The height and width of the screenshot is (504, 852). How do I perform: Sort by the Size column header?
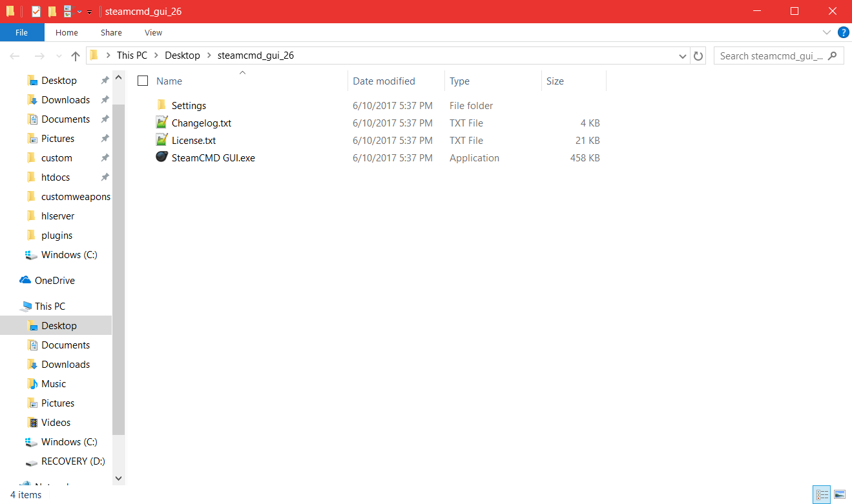pyautogui.click(x=555, y=81)
